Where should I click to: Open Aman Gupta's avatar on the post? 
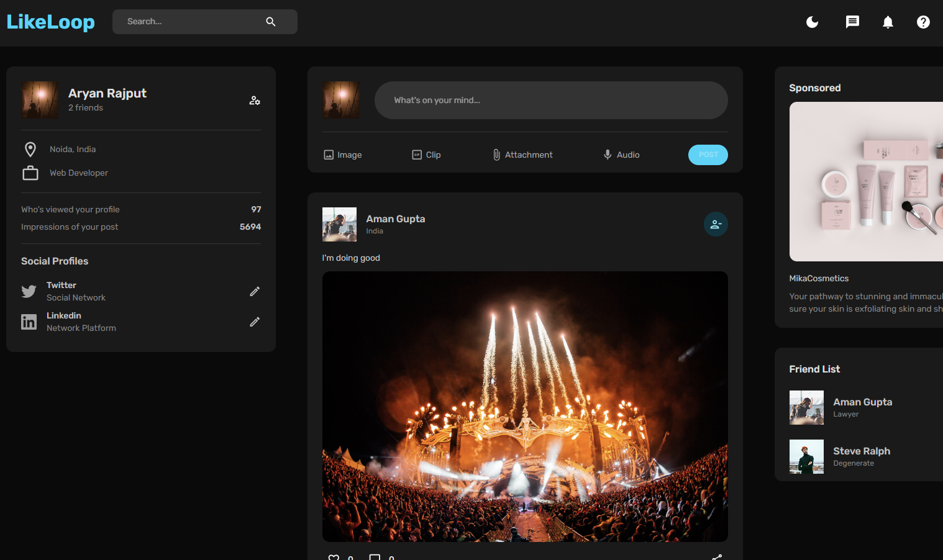(339, 224)
